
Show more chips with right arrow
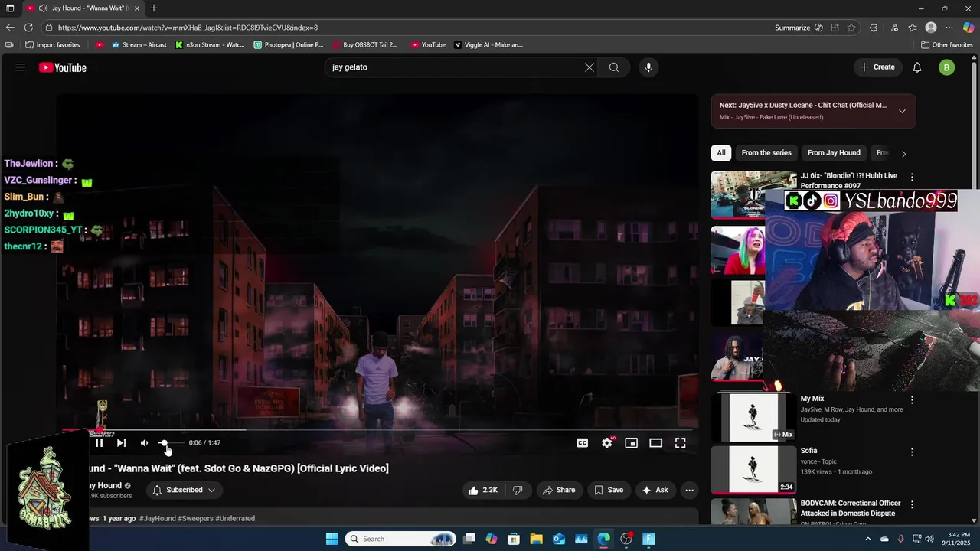click(903, 153)
